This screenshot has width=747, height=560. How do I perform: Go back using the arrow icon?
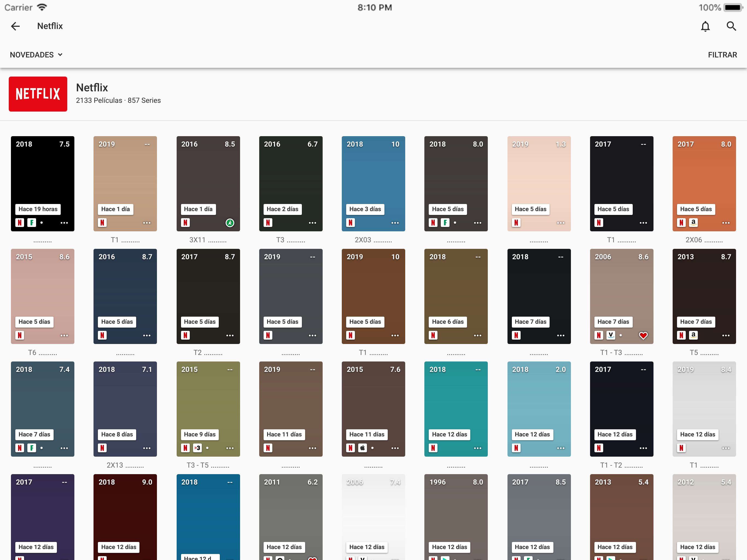click(16, 26)
